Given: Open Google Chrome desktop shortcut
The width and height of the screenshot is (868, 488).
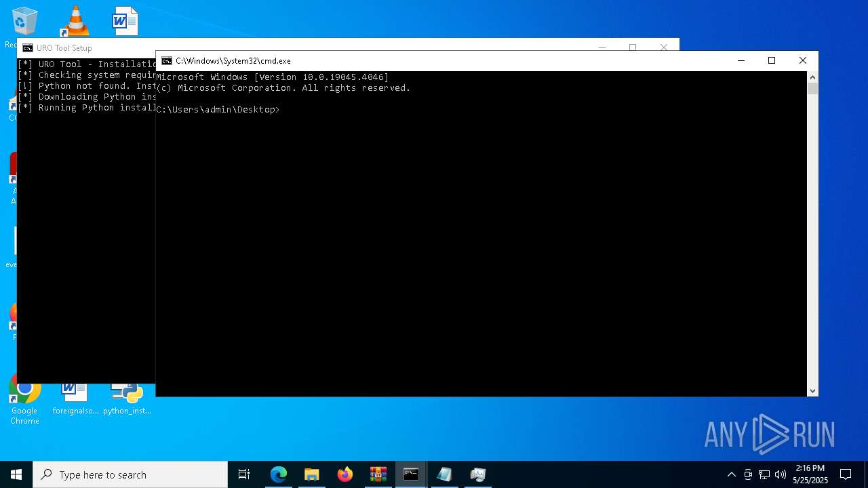Looking at the screenshot, I should click(24, 400).
